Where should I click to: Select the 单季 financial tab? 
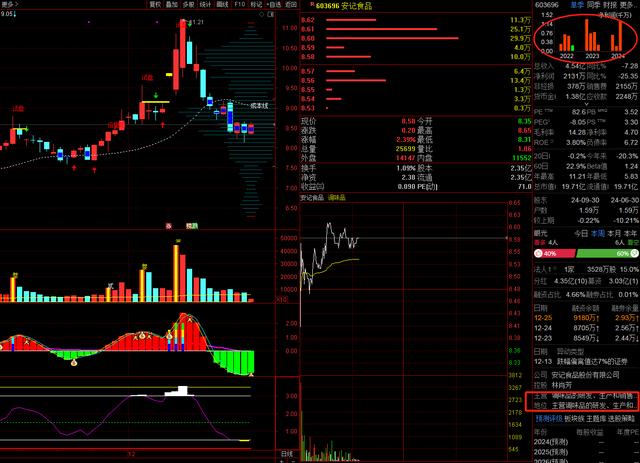[x=578, y=5]
